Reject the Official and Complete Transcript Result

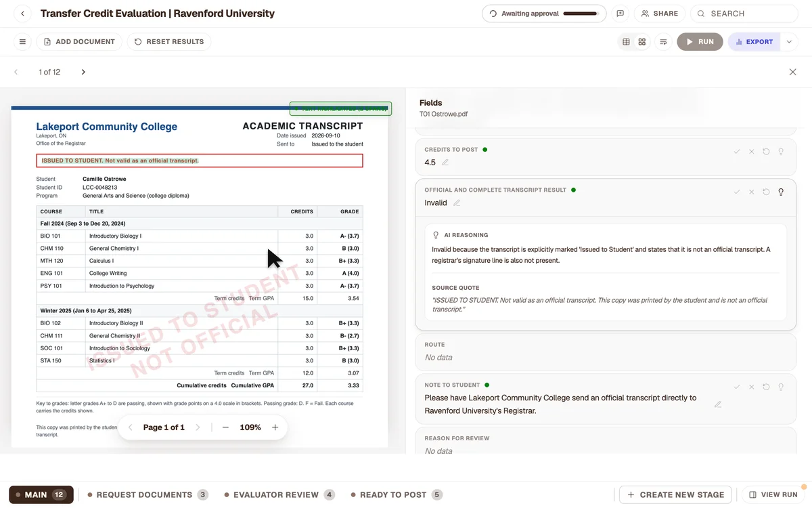[751, 192]
